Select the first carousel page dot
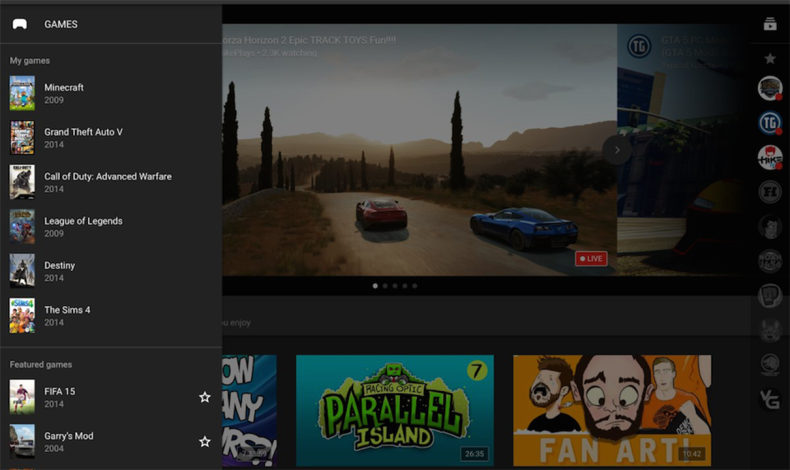This screenshot has height=470, width=790. (375, 286)
